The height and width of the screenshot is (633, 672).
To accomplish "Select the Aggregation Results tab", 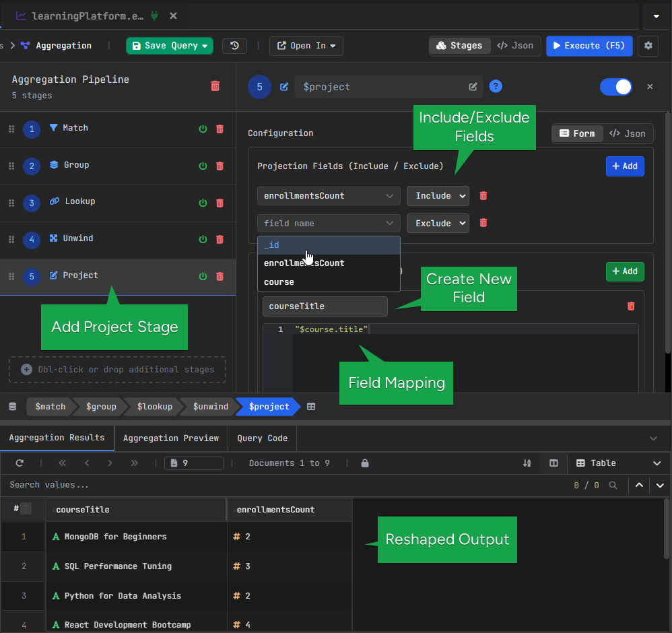I will (x=57, y=438).
